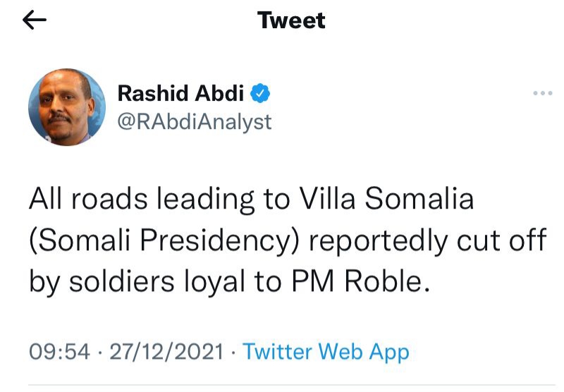Click the divider line below the timestamp
Viewport: 564px width, 392px height.
click(x=282, y=386)
